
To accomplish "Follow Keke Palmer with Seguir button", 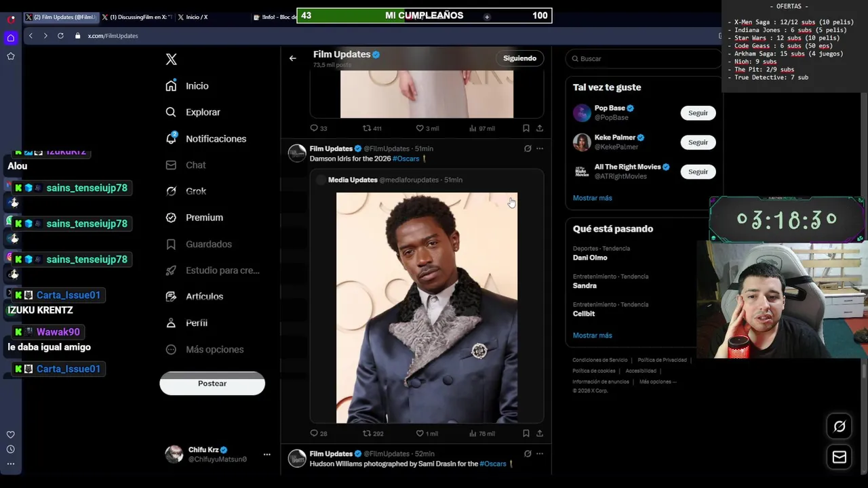I will pos(698,142).
